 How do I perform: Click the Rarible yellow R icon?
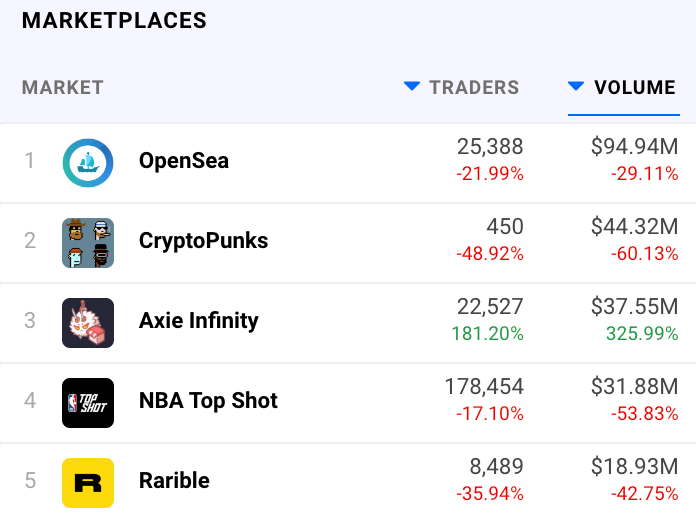click(x=88, y=482)
